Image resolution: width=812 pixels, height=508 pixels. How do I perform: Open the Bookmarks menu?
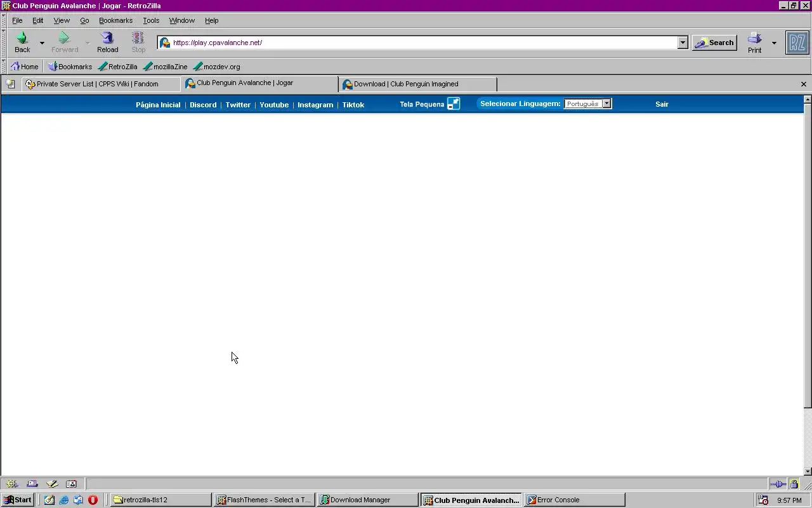click(115, 20)
